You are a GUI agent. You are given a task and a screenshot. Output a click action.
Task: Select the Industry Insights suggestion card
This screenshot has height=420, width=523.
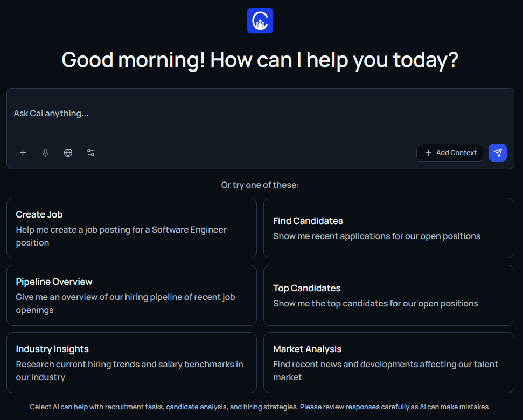[x=131, y=362]
